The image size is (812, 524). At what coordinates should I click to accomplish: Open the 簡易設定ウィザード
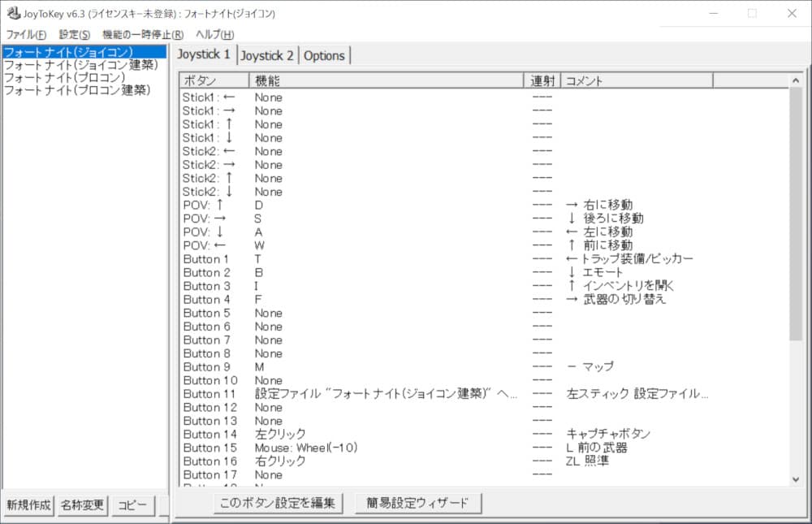417,503
